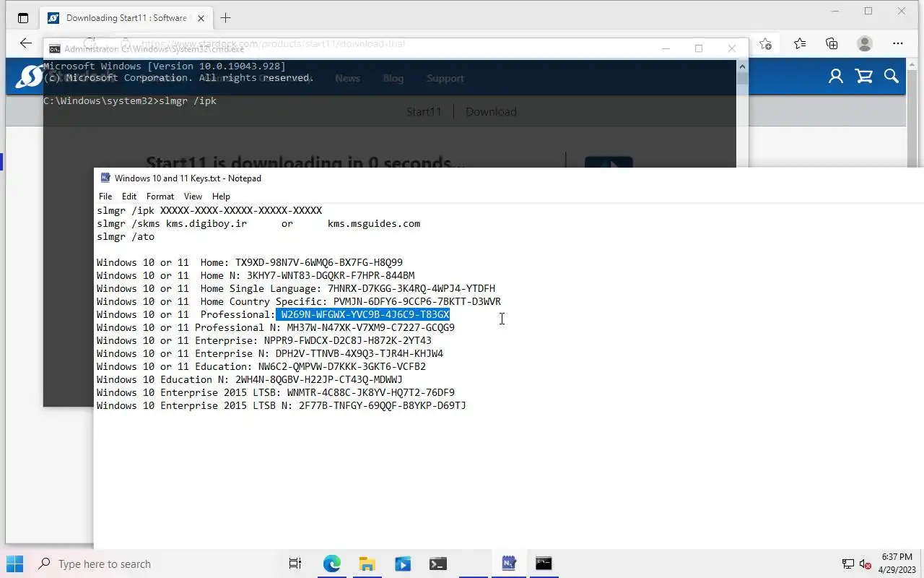
Task: Click the Enterprise N DPH2V key line
Action: tap(270, 353)
